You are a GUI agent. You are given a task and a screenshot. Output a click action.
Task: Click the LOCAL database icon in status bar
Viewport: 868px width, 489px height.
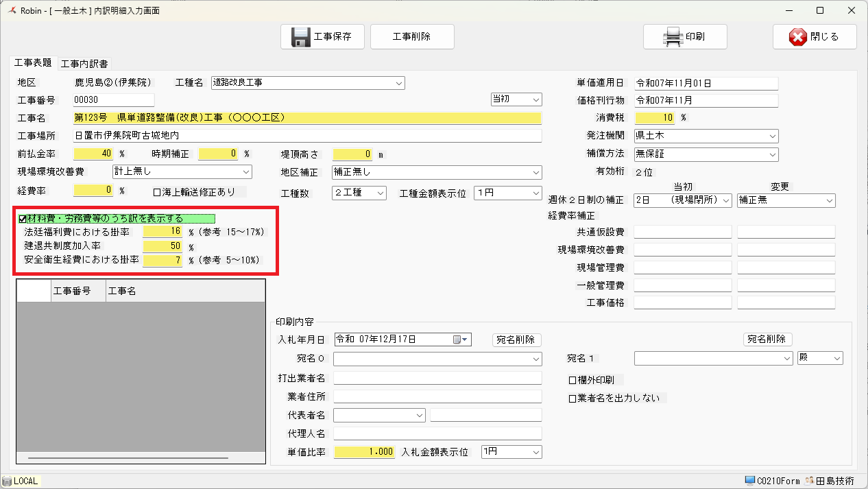tap(7, 481)
